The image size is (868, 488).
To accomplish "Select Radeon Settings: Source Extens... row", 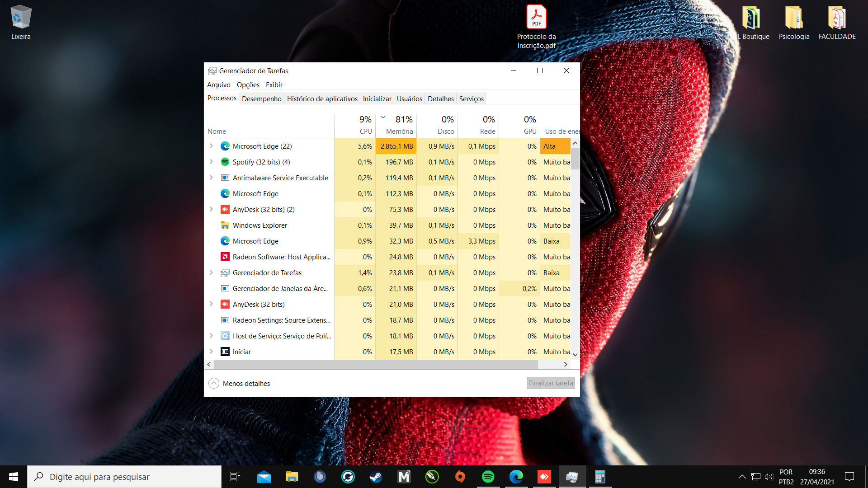I will (387, 320).
